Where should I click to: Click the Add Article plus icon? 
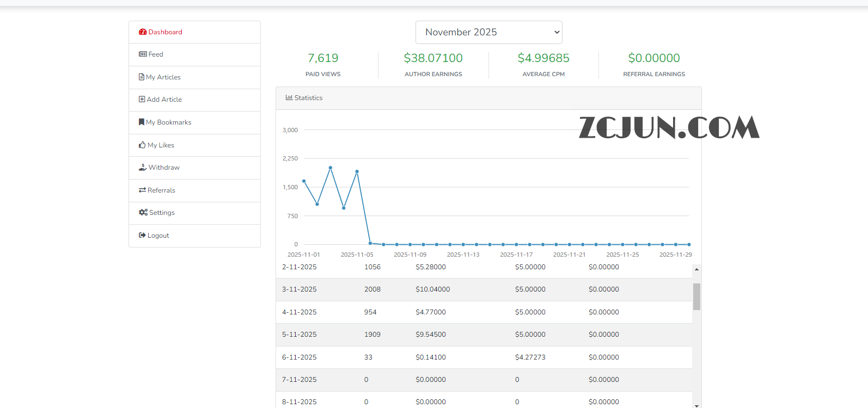[142, 100]
